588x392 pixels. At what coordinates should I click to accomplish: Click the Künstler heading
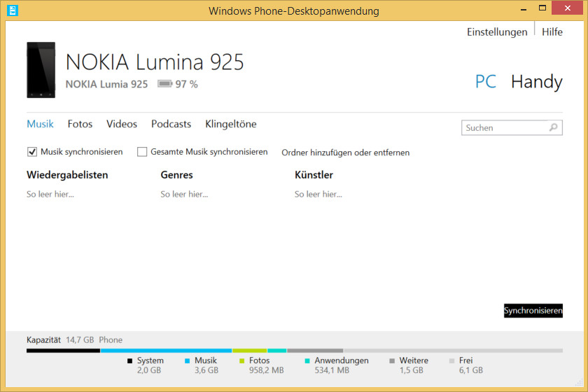tap(314, 175)
